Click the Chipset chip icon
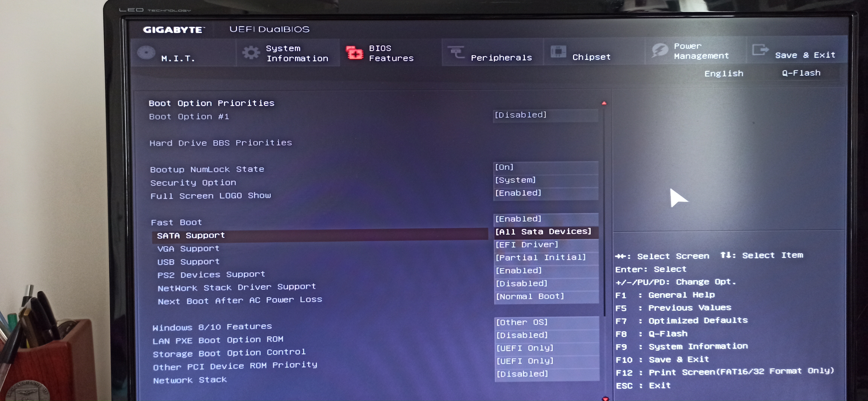 pos(558,52)
